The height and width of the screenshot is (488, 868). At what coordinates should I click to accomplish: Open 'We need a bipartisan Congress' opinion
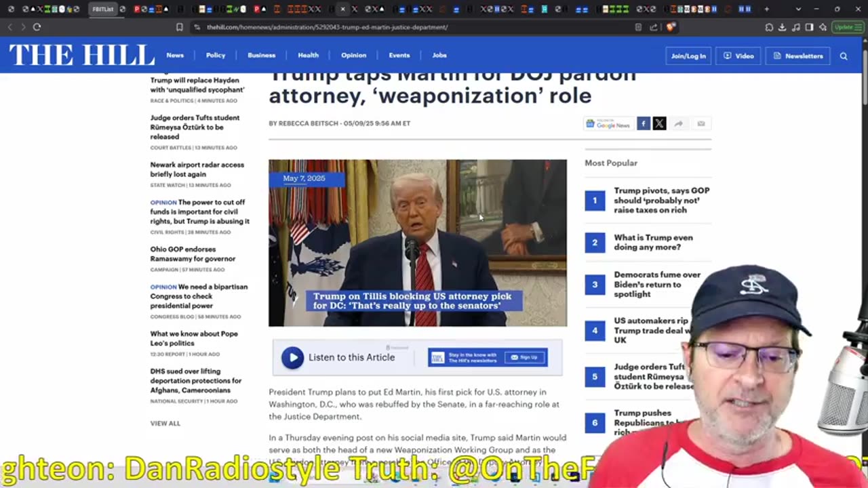[x=199, y=296]
